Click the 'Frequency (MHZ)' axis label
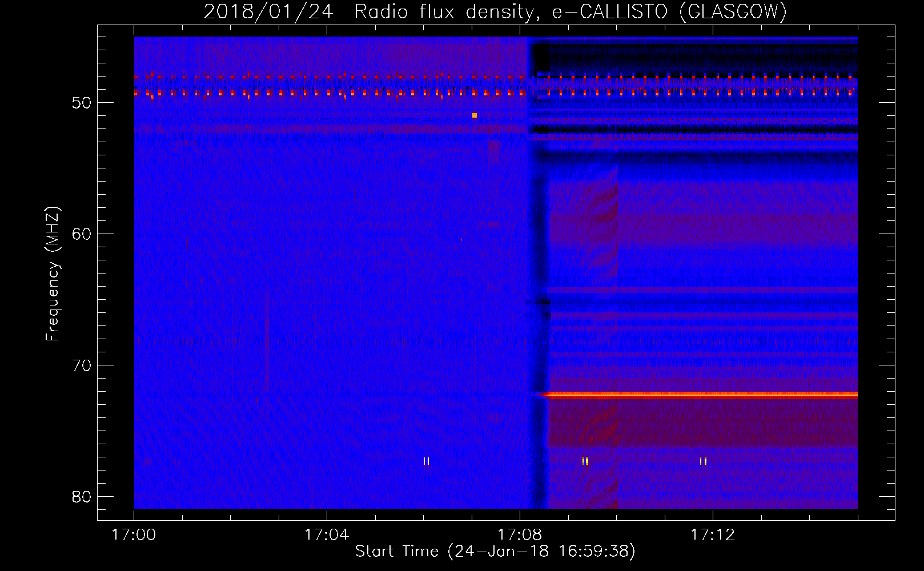924x571 pixels. (x=53, y=274)
